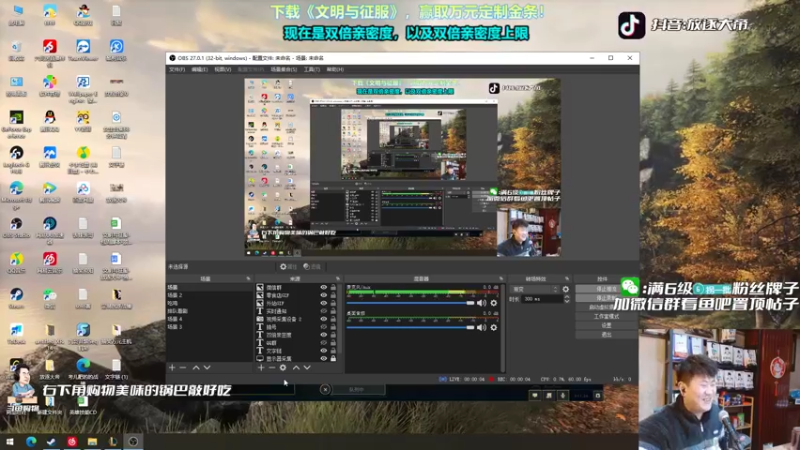
Task: Select scene 场景 3 in Scenes list
Action: pyautogui.click(x=209, y=327)
